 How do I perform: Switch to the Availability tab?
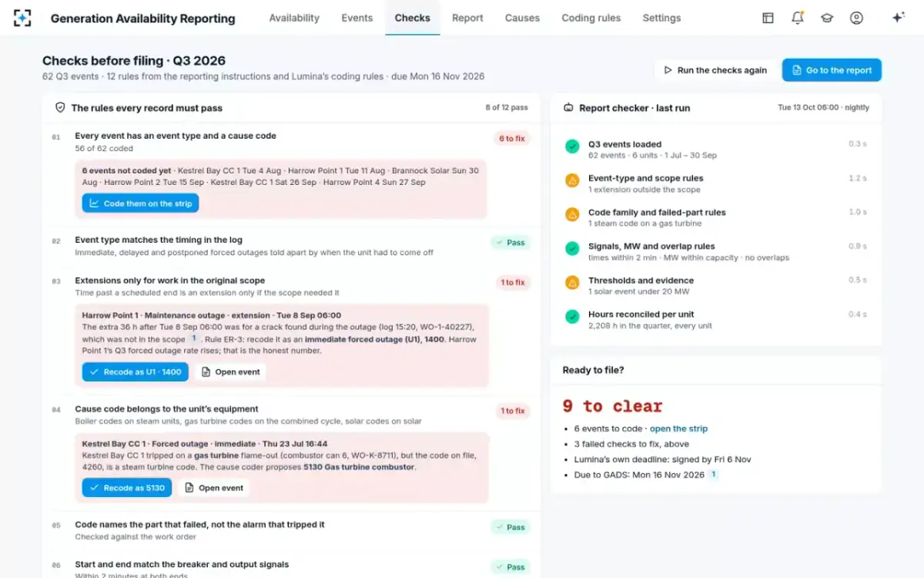[x=294, y=18]
